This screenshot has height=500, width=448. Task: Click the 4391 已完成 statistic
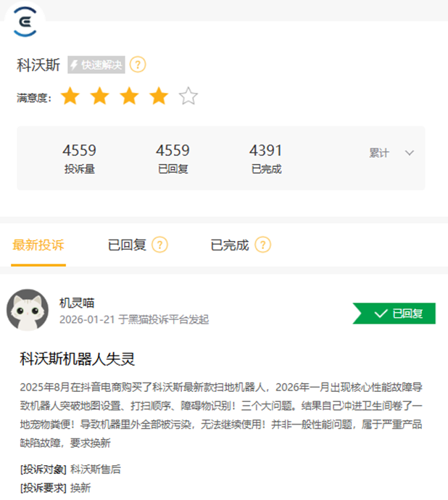click(266, 158)
